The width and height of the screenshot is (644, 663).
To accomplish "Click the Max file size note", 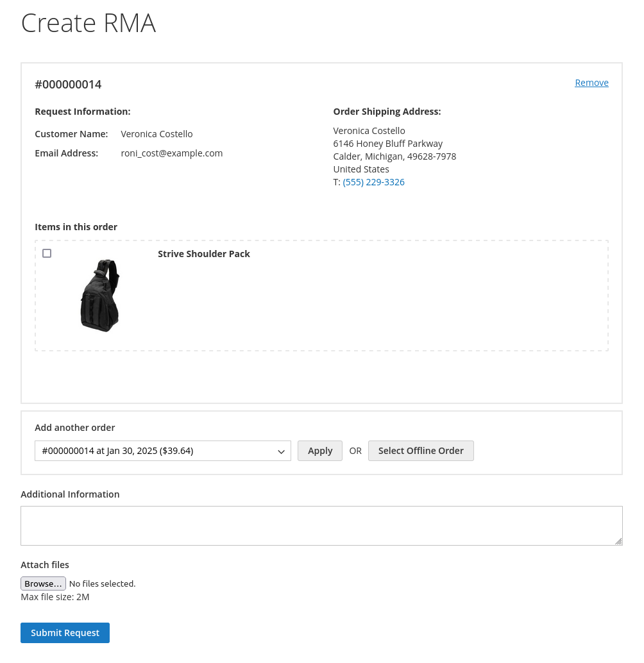I will [x=55, y=596].
